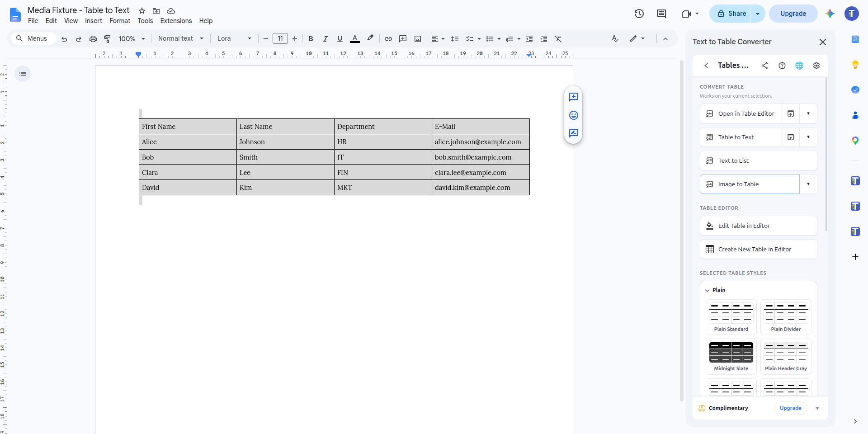Star the document title

142,11
